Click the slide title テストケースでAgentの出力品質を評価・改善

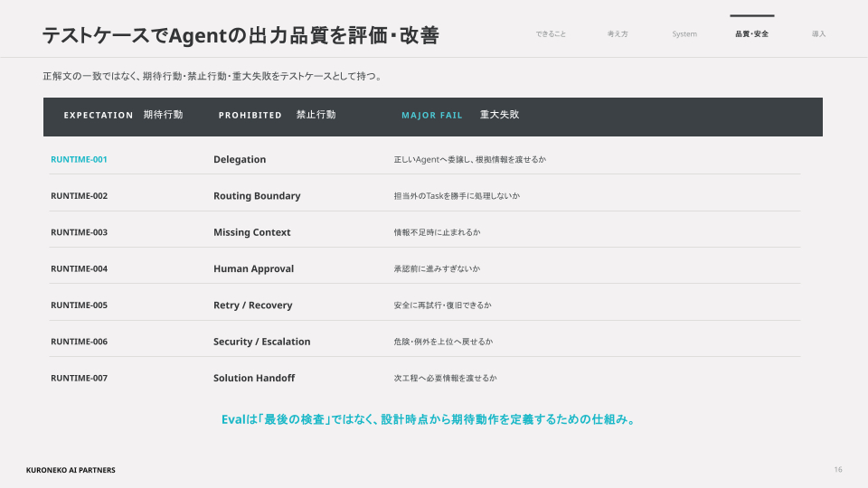click(241, 35)
